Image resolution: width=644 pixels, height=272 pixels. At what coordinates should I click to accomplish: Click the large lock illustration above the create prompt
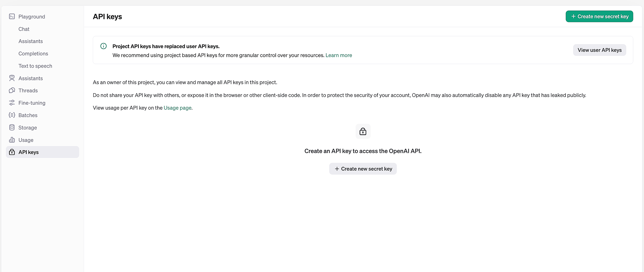click(x=363, y=131)
